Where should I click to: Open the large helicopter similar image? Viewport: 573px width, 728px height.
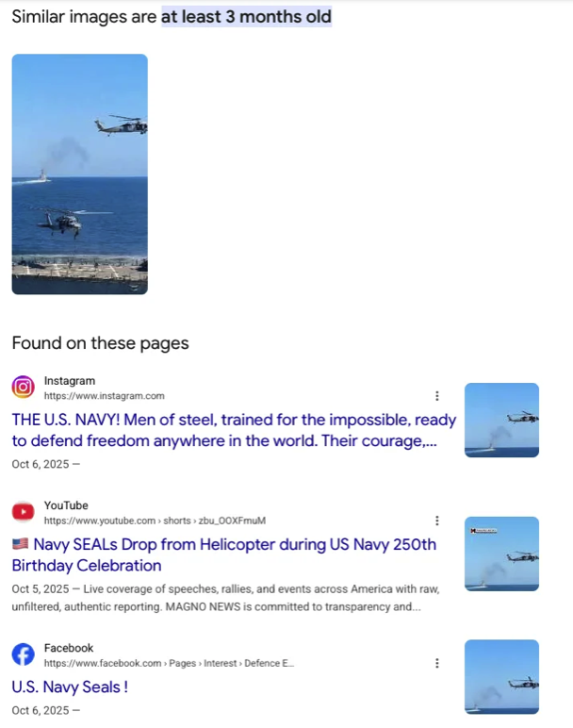(80, 174)
